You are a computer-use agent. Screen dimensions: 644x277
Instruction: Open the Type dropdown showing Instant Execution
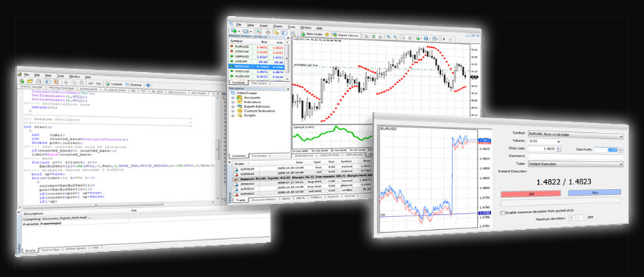coord(576,164)
